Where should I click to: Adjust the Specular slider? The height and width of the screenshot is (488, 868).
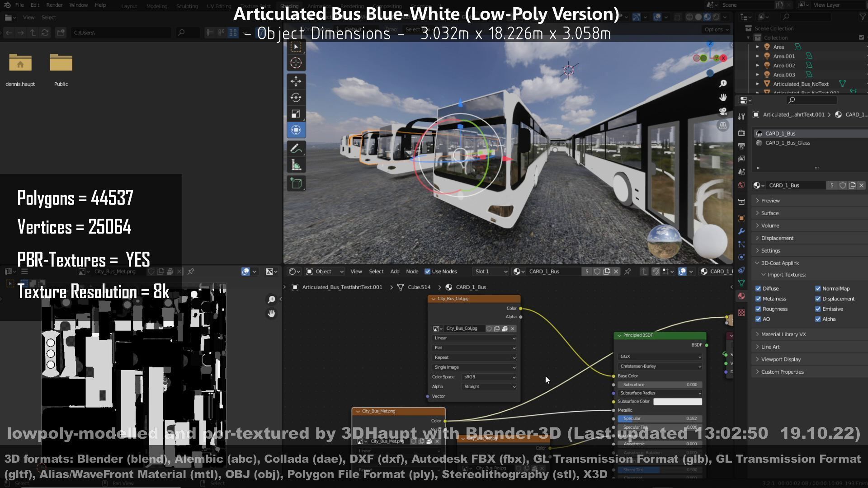660,419
